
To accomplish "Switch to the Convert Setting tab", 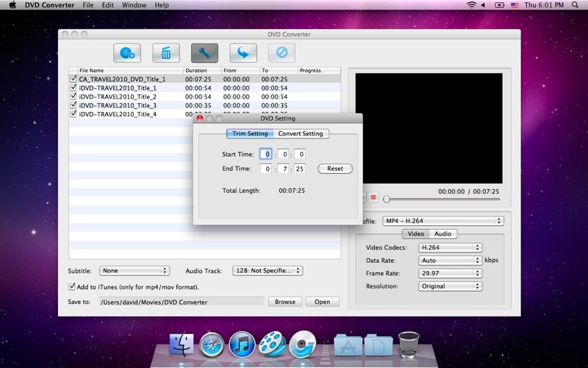I will coord(301,133).
